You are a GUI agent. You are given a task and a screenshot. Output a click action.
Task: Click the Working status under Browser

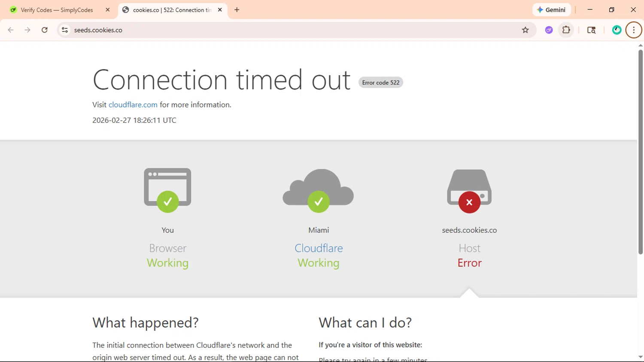[x=167, y=263]
